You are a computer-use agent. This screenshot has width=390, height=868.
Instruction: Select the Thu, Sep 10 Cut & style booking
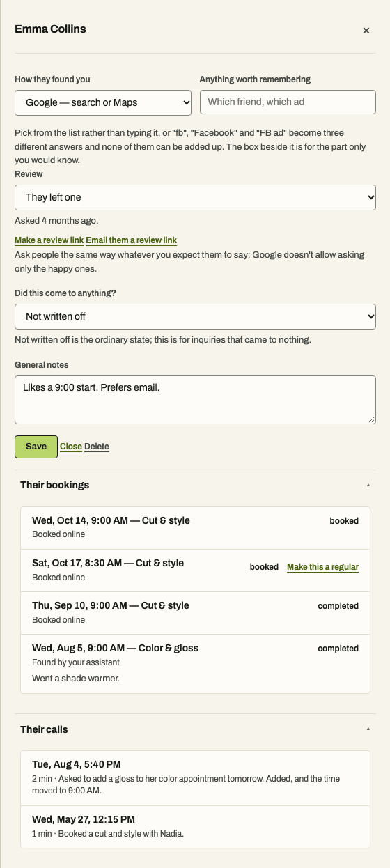click(x=195, y=612)
